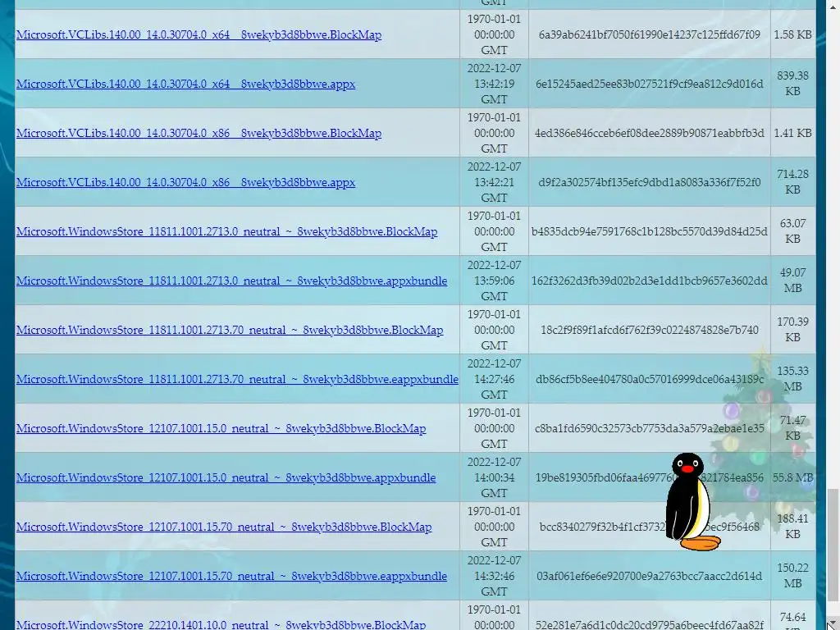
Task: Open Microsoft.VCLibs 14.0.30704.0 x64 BlockMap link
Action: 199,34
